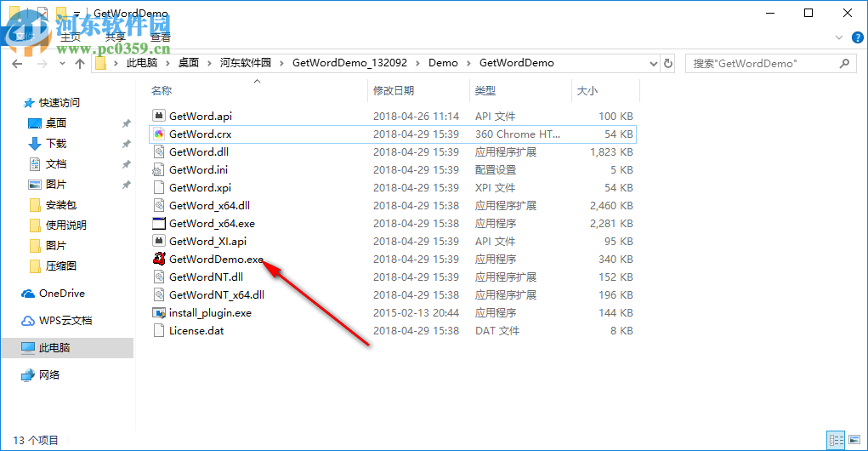
Task: Go back with the back arrow
Action: click(17, 64)
